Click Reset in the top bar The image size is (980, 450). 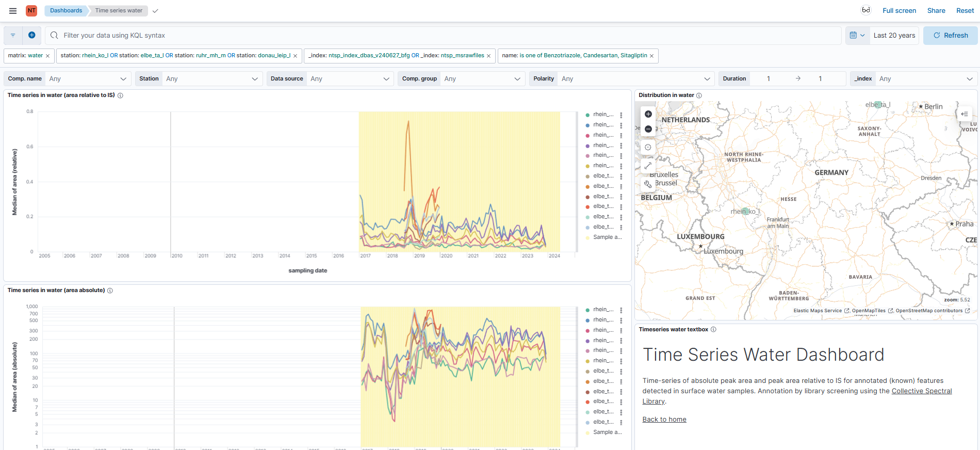pos(965,10)
